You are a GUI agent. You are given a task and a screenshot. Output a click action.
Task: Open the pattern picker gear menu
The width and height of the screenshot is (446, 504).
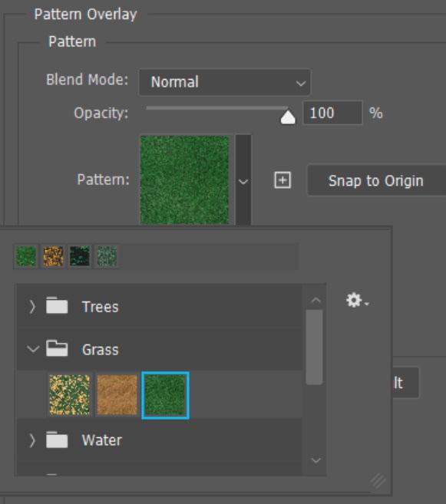(x=357, y=300)
